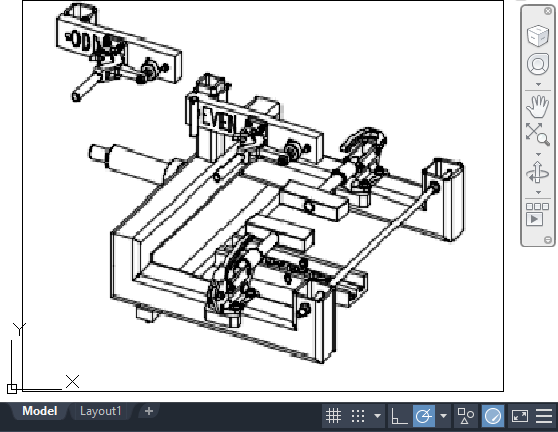Switch to Clean Screen full view

[520, 416]
